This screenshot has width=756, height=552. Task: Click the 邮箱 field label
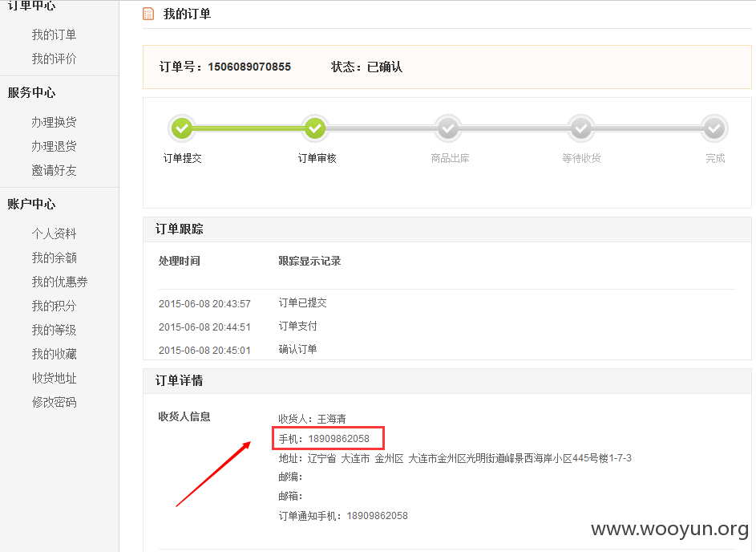coord(290,497)
